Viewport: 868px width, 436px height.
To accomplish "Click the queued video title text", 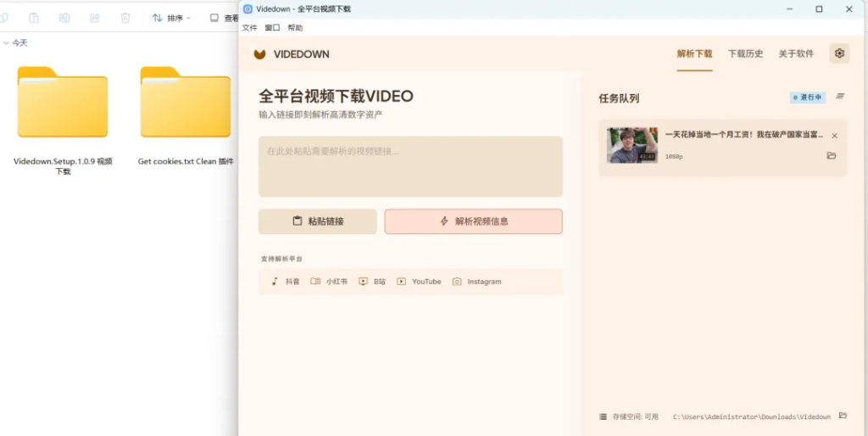I will [744, 135].
